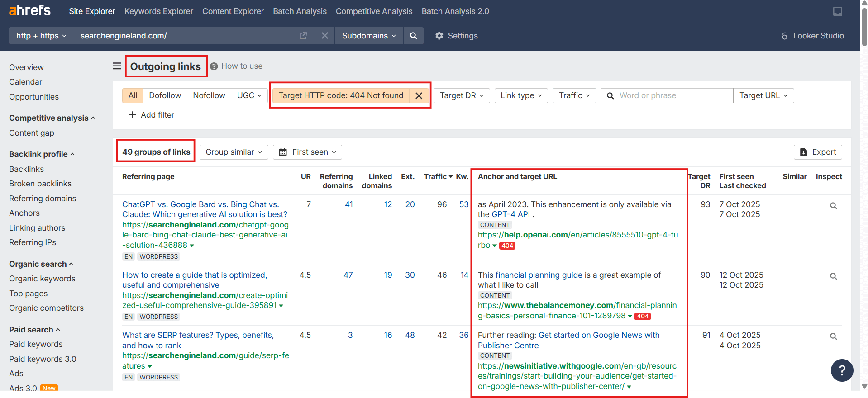Select the Dofollow filter

pyautogui.click(x=165, y=95)
